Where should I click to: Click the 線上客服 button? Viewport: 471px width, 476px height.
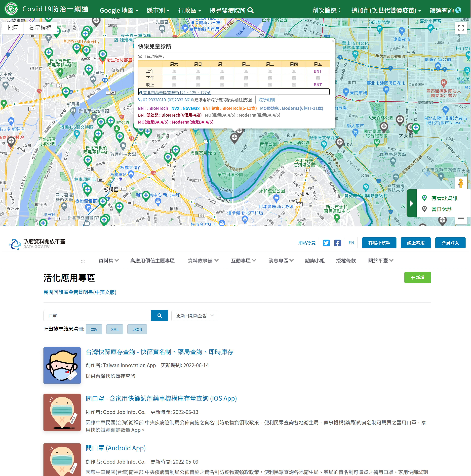click(x=416, y=243)
